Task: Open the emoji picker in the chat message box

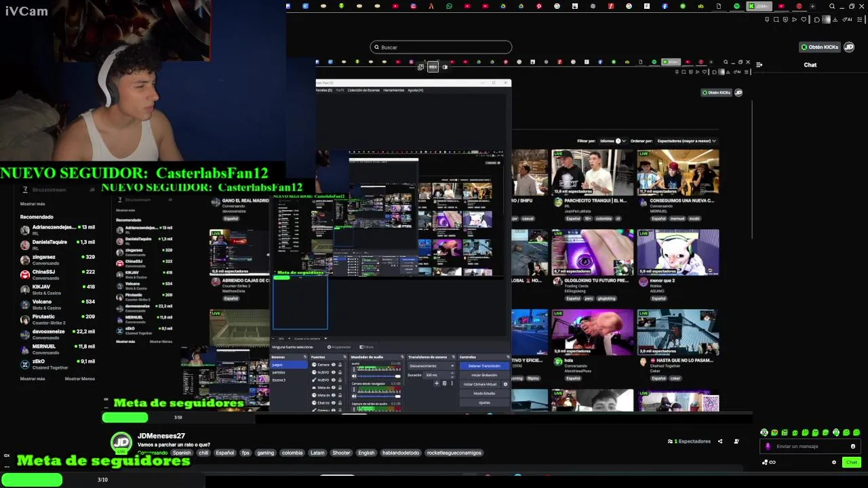Action: pyautogui.click(x=853, y=446)
